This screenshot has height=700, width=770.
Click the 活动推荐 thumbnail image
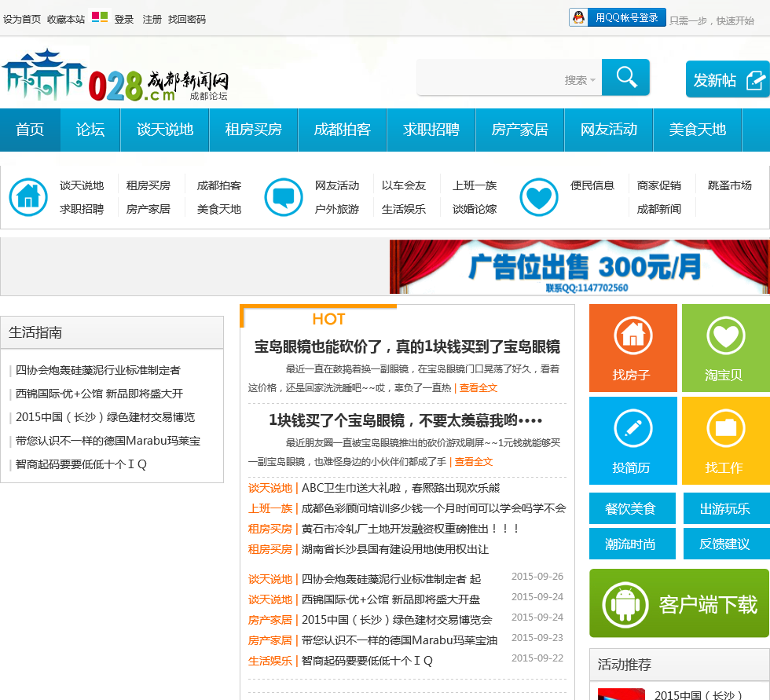pos(621,695)
